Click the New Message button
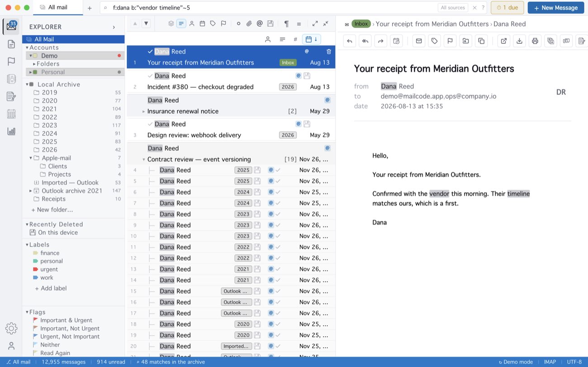This screenshot has width=588, height=367. (556, 8)
